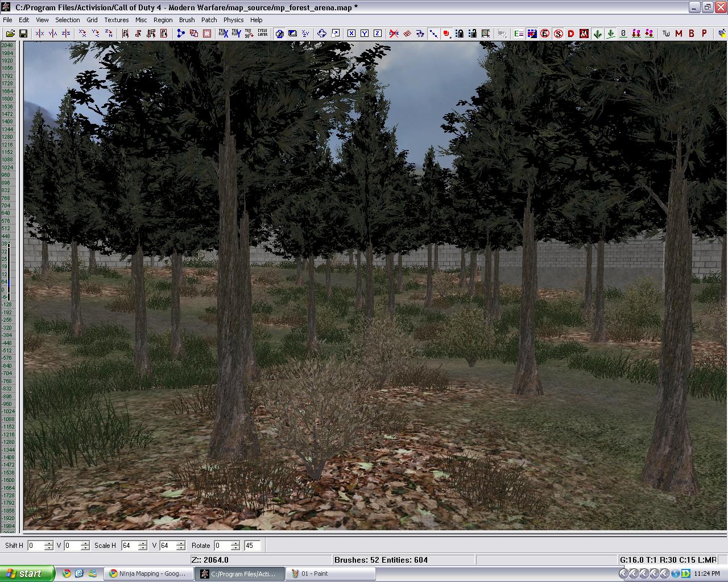Click the Cycle Layer icon
The height and width of the screenshot is (582, 728).
(x=262, y=34)
